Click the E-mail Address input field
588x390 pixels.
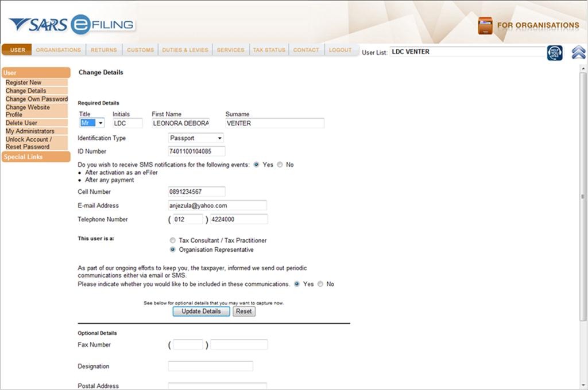point(218,205)
